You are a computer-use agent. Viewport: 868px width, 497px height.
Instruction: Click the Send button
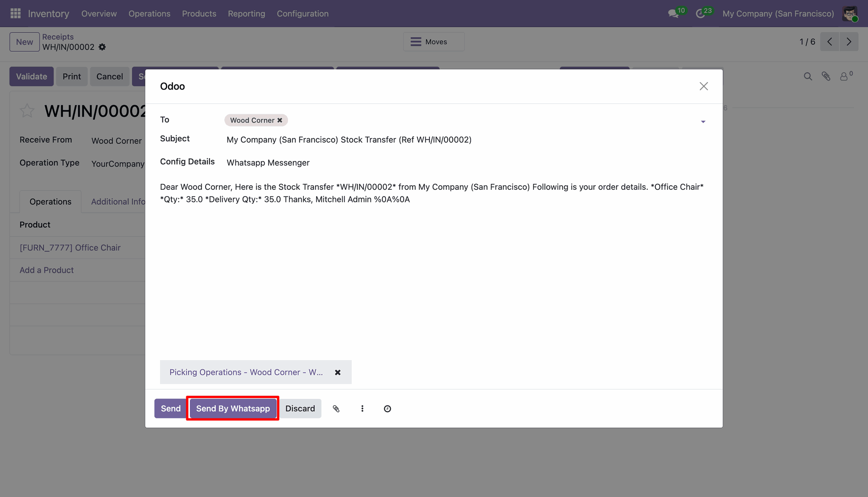tap(170, 408)
